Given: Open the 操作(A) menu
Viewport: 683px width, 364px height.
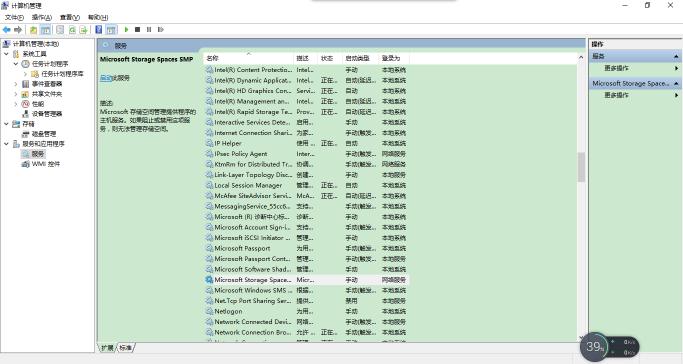Looking at the screenshot, I should click(x=42, y=17).
